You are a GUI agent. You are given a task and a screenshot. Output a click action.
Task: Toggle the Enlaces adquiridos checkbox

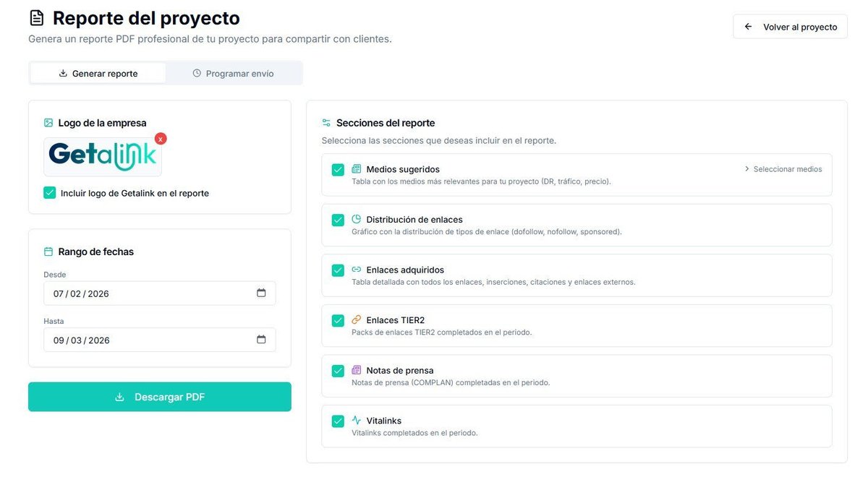tap(338, 270)
